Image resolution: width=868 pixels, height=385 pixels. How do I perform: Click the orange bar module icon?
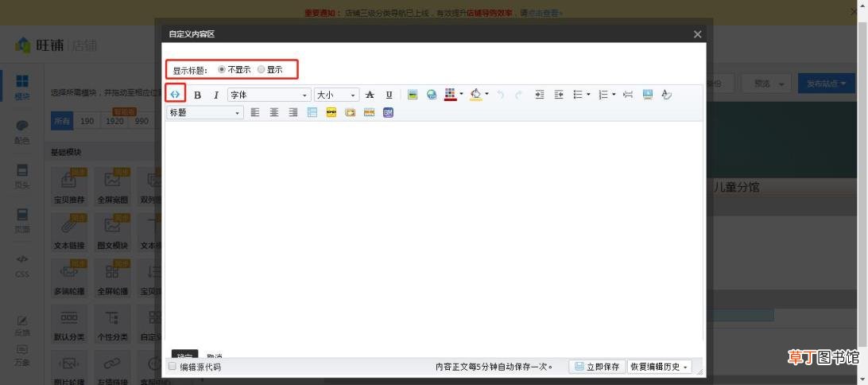pyautogui.click(x=370, y=112)
